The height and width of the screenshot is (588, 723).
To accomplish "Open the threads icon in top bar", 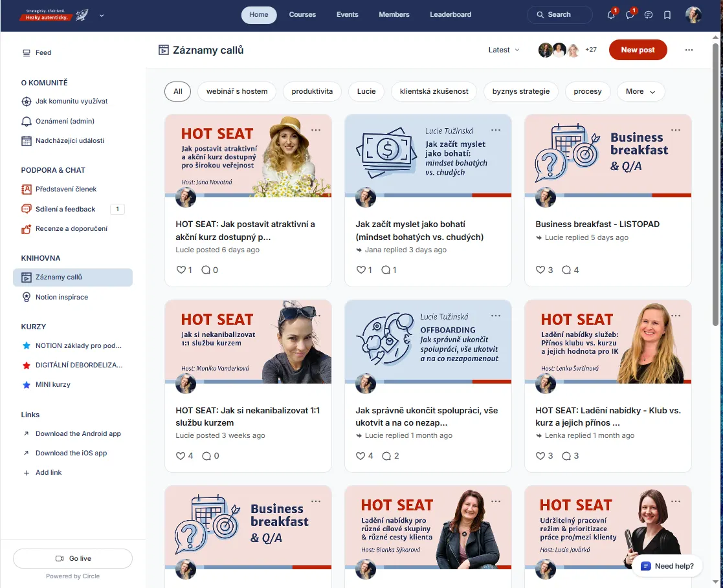I will point(649,15).
